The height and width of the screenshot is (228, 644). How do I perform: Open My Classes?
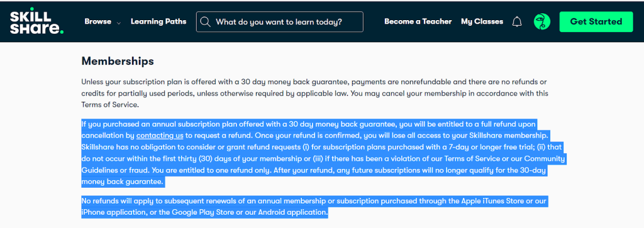coord(482,22)
